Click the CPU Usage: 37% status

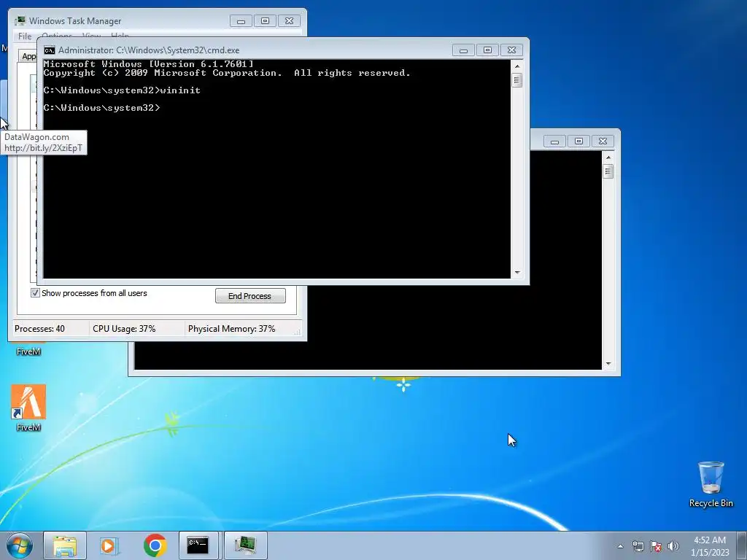point(124,329)
